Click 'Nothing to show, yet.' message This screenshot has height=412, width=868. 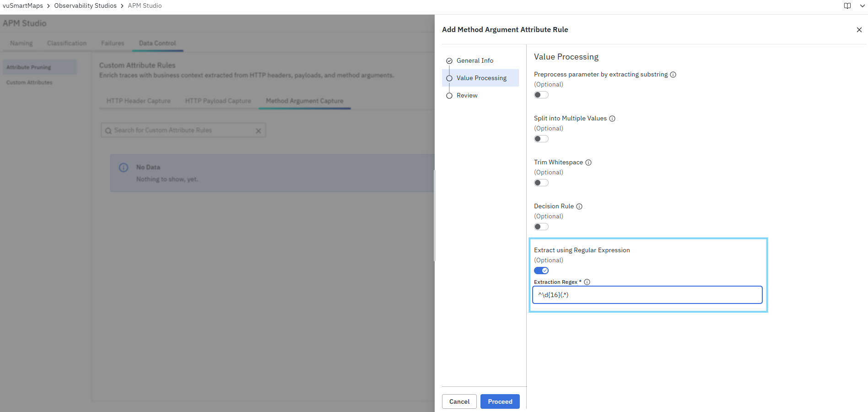point(167,179)
